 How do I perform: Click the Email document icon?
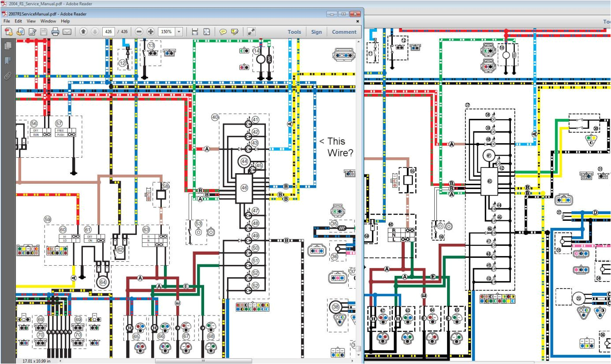point(67,31)
